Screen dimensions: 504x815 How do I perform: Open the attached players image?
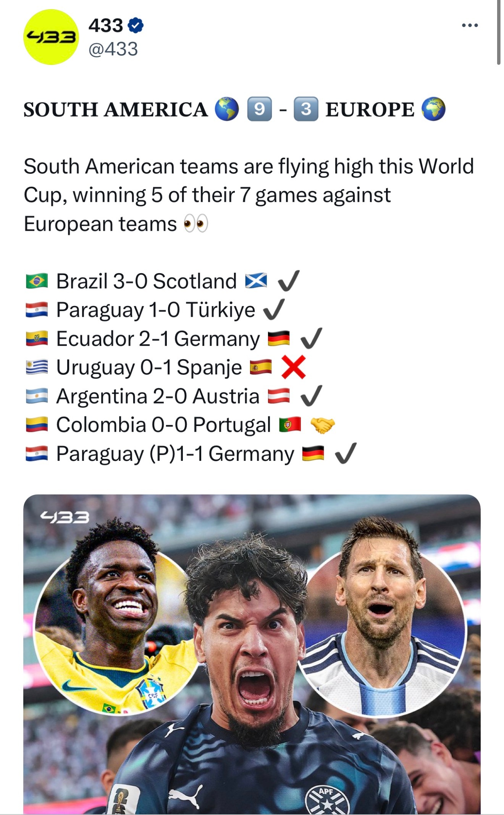pos(252,654)
